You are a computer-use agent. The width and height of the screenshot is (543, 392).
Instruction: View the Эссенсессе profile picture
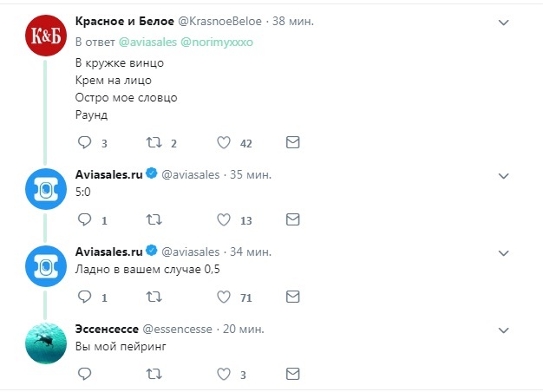coord(42,343)
